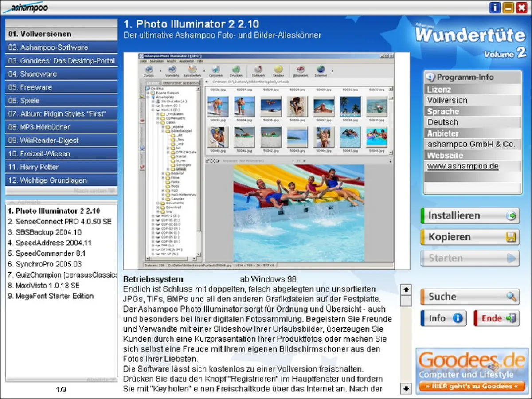This screenshot has height=399, width=532.
Task: Click the Goodees.de advertisement banner
Action: pos(472,371)
